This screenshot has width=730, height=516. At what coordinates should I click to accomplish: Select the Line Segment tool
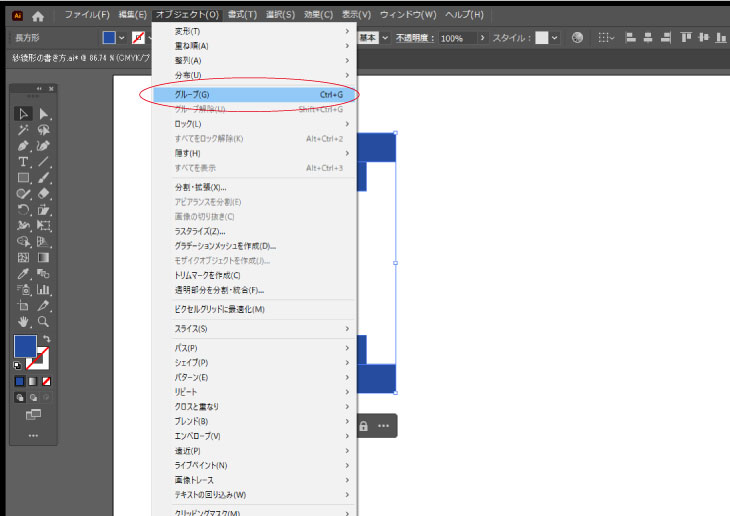coord(44,162)
